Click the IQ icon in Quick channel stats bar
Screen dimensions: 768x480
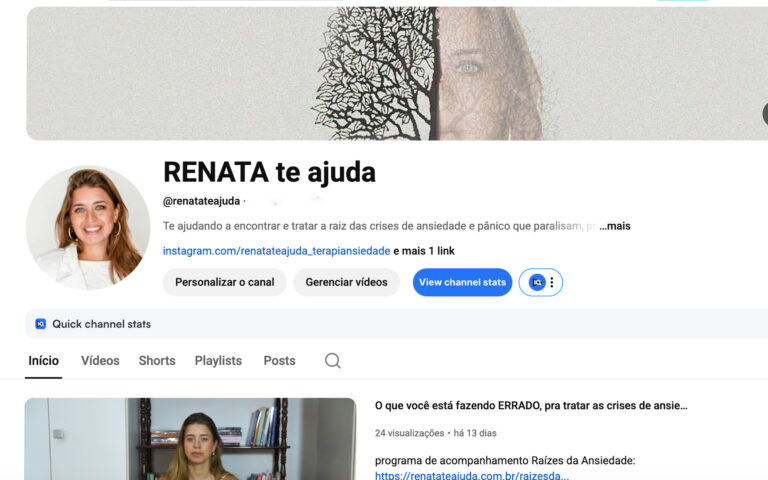[x=41, y=324]
